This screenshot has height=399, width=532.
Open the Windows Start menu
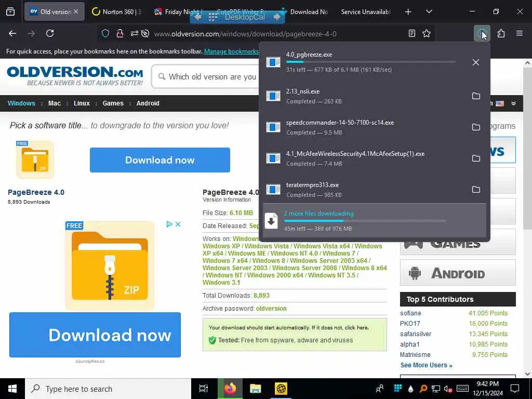[12, 389]
